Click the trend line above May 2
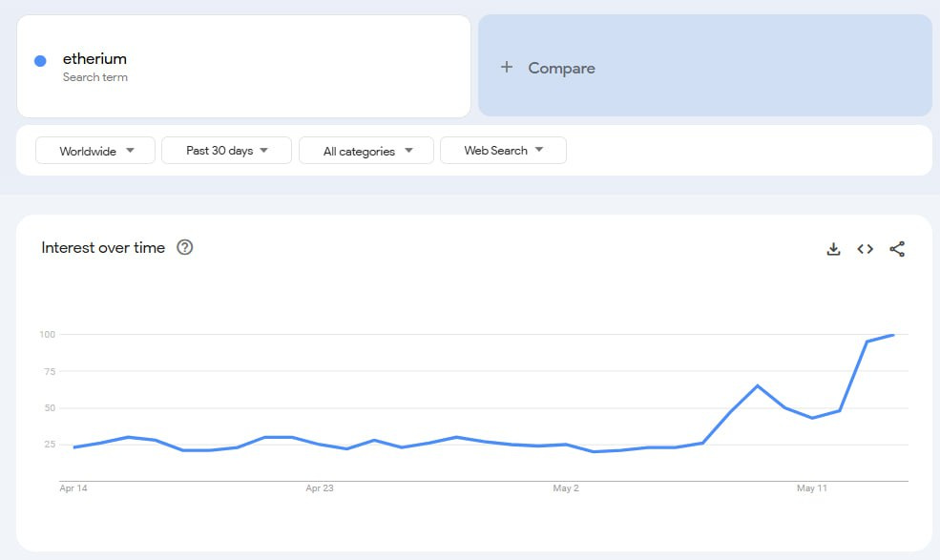This screenshot has width=940, height=560. point(567,445)
